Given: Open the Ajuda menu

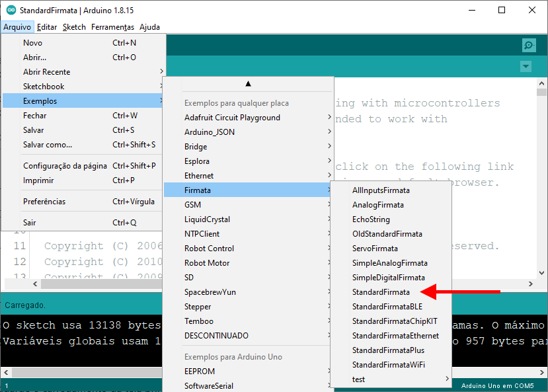Looking at the screenshot, I should tap(149, 27).
